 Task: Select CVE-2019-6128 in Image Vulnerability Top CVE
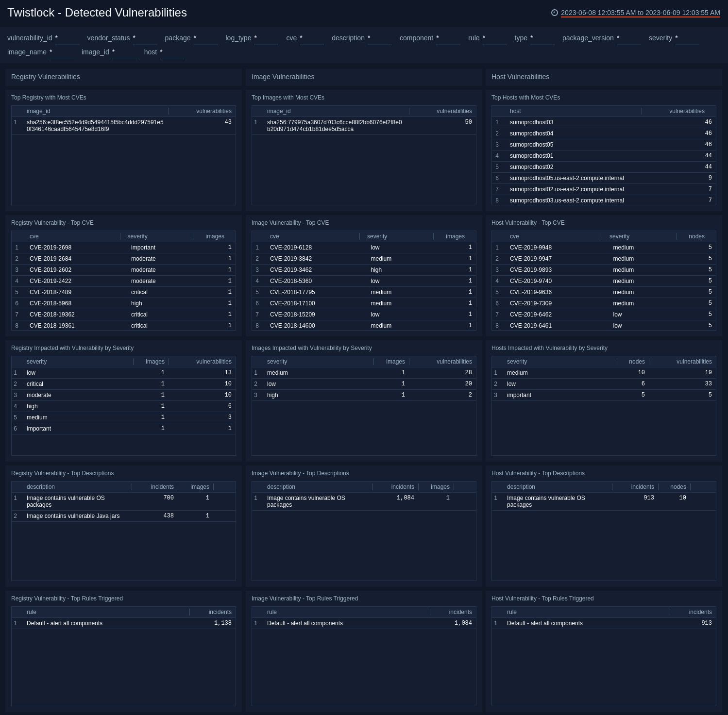click(291, 248)
